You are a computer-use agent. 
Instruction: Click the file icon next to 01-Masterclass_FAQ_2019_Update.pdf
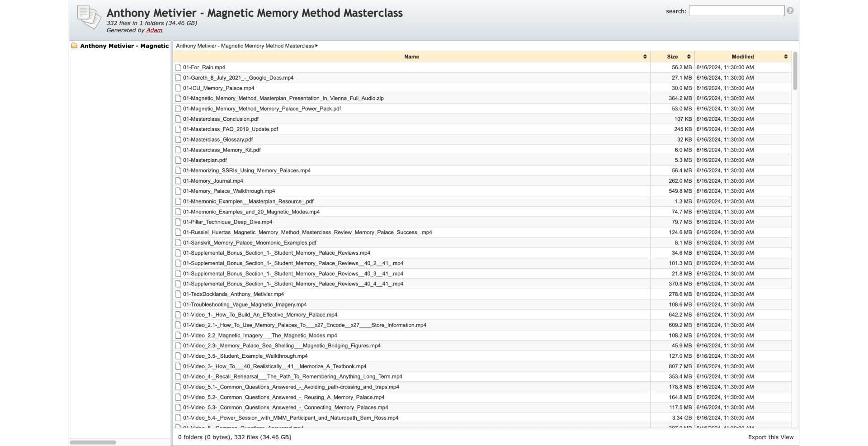coord(178,129)
